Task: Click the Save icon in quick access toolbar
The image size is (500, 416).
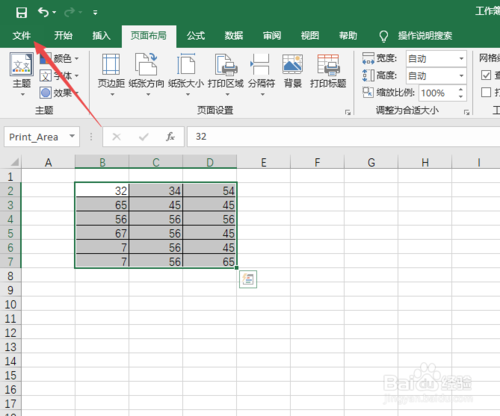Action: (22, 13)
